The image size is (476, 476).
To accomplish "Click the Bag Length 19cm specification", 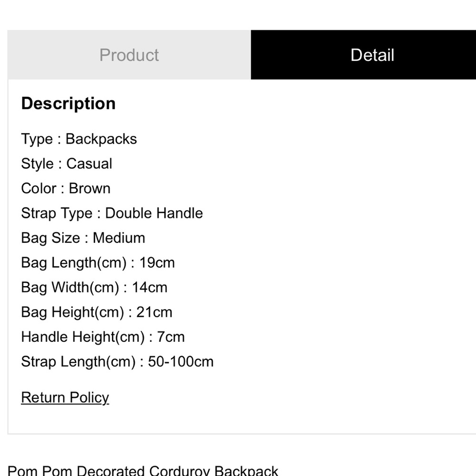I will [98, 263].
